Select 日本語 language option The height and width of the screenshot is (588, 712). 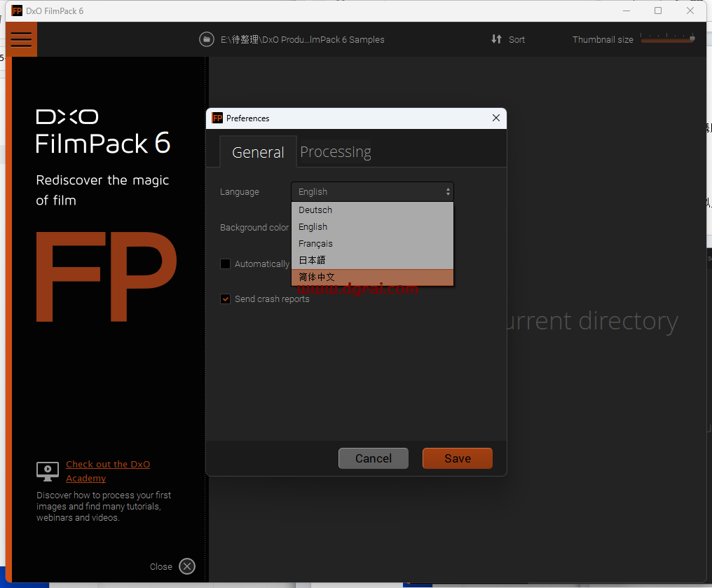click(372, 260)
